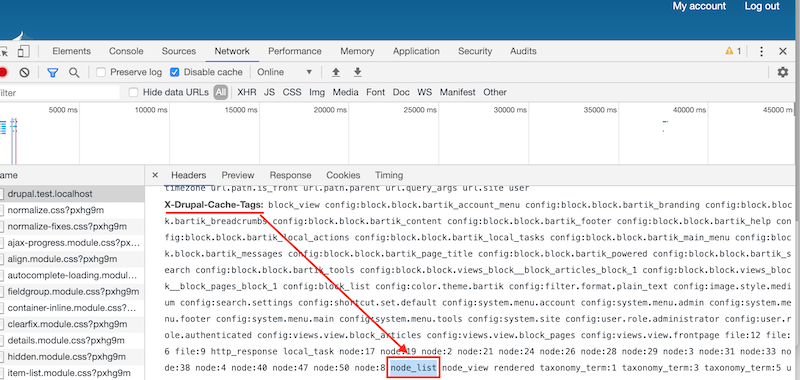Filter requests by Doc
800x380 pixels.
click(x=401, y=92)
